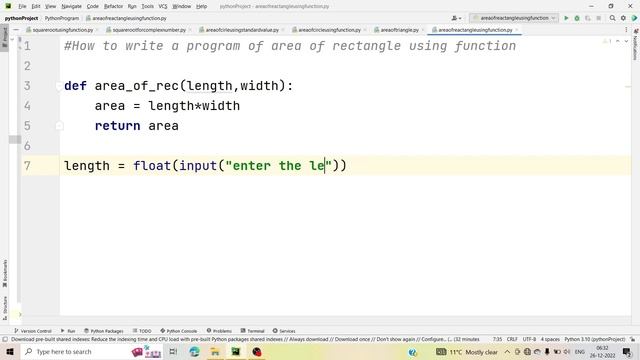The height and width of the screenshot is (360, 640).
Task: Open the user account icon menu
Action: tap(456, 18)
